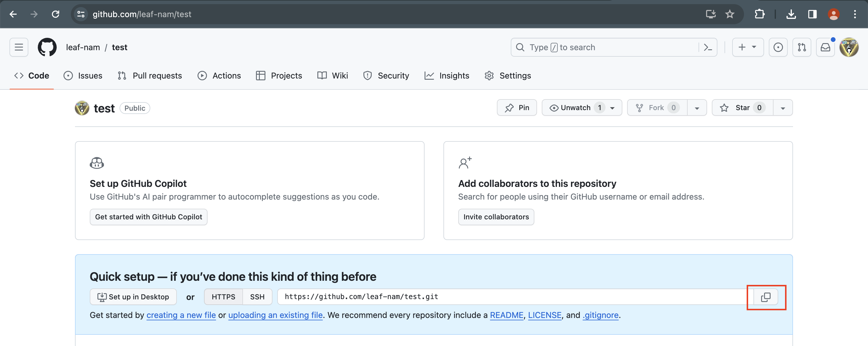Reload the page with refresh icon
Viewport: 868px width, 346px height.
click(x=56, y=14)
